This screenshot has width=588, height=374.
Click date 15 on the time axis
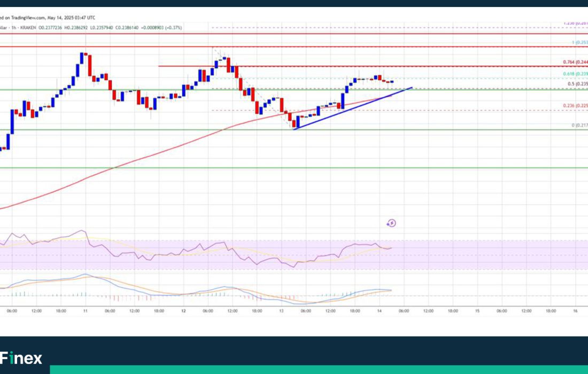[x=477, y=311]
